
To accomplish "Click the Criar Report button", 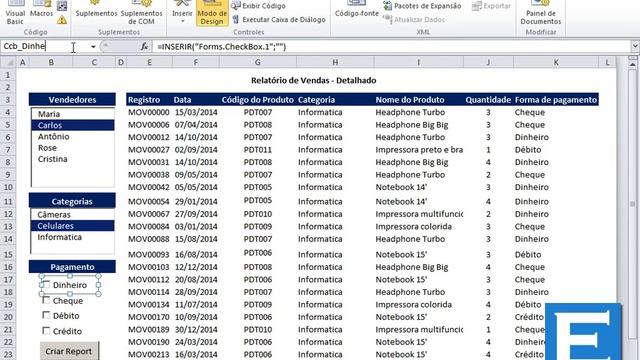I will click(69, 351).
